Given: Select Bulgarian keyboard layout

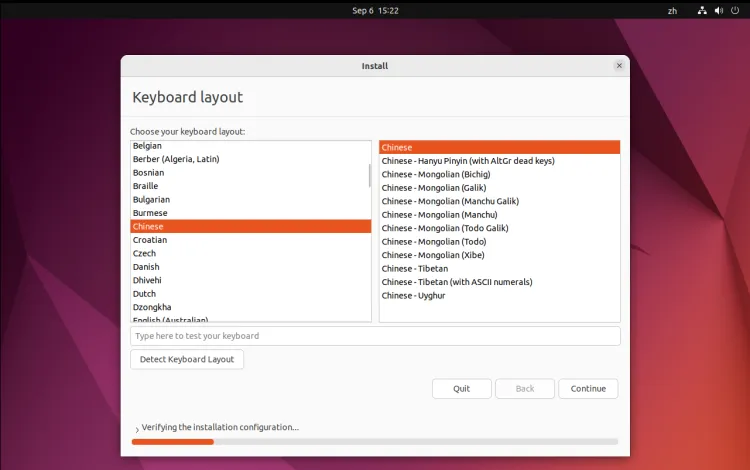Looking at the screenshot, I should [x=151, y=199].
